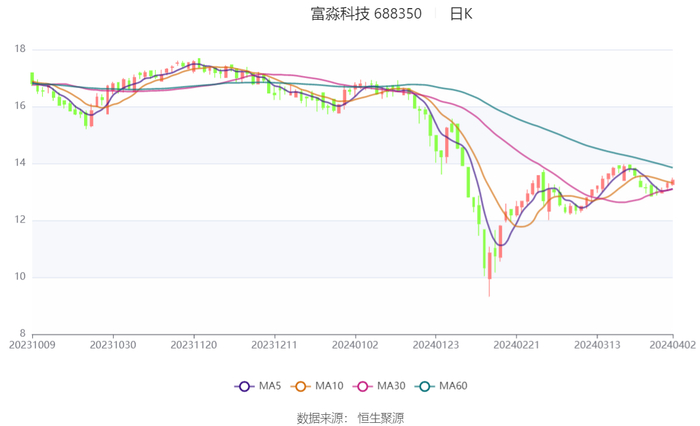This screenshot has height=426, width=700.
Task: Click the 20231120 x-axis date label
Action: [194, 344]
